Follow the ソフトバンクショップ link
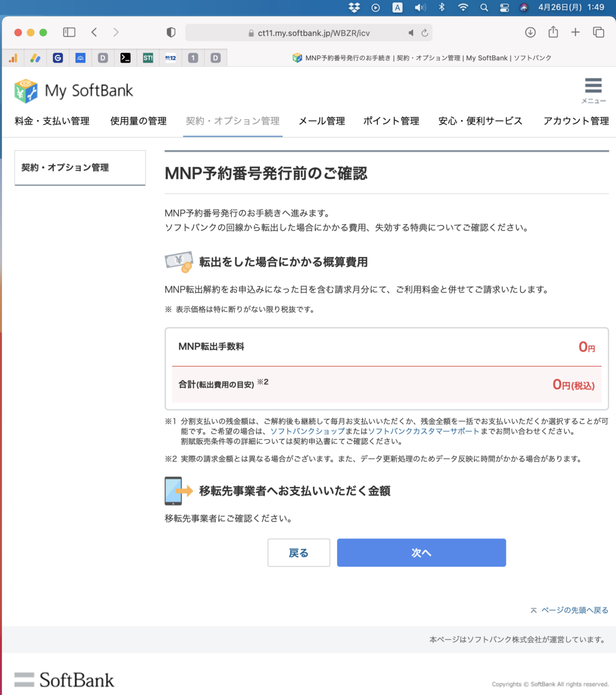 click(307, 431)
